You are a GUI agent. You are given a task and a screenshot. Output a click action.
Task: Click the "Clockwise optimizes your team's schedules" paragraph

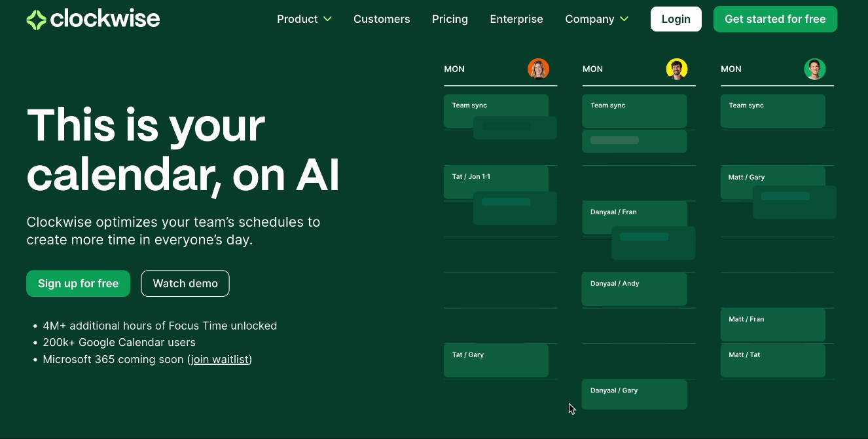coord(173,231)
